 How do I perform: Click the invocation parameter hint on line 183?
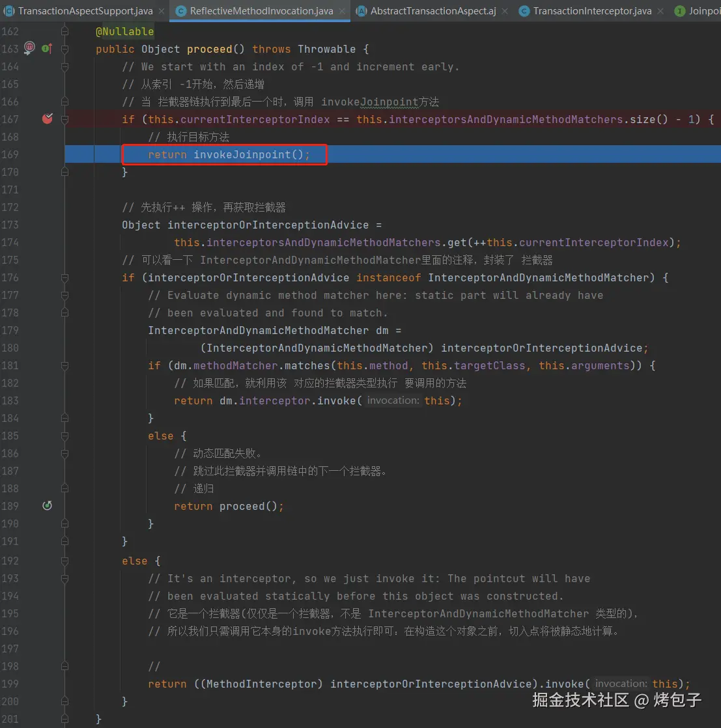pos(393,400)
